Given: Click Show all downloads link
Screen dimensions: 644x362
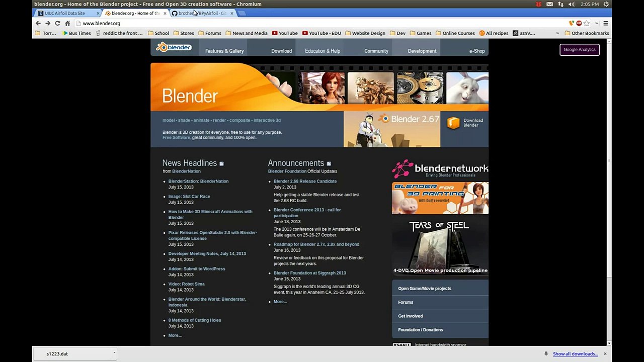Looking at the screenshot, I should click(x=575, y=354).
